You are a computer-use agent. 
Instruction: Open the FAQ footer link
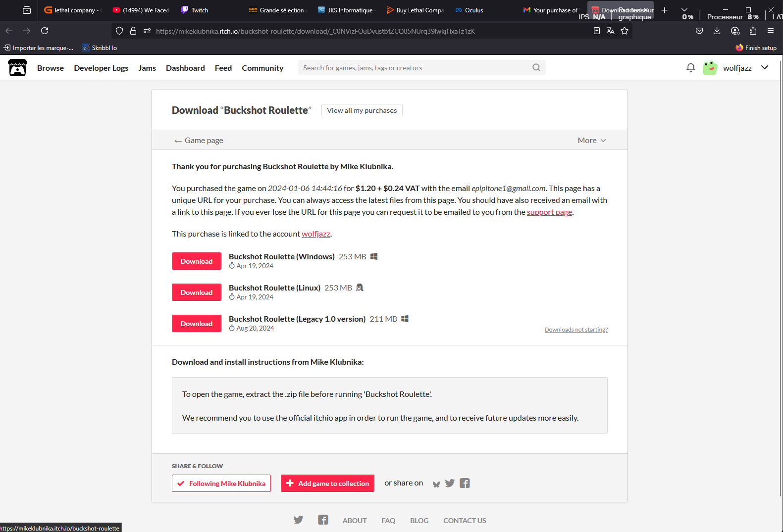click(x=388, y=521)
